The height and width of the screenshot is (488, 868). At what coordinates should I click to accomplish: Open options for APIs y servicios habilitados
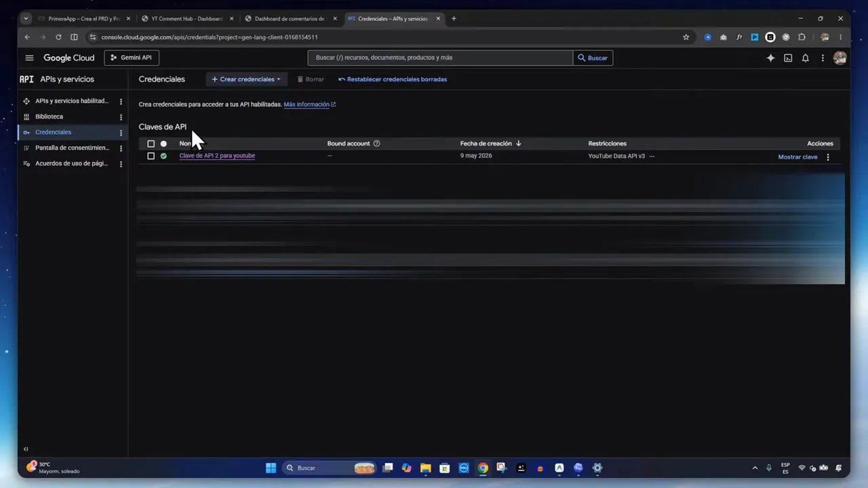point(121,102)
